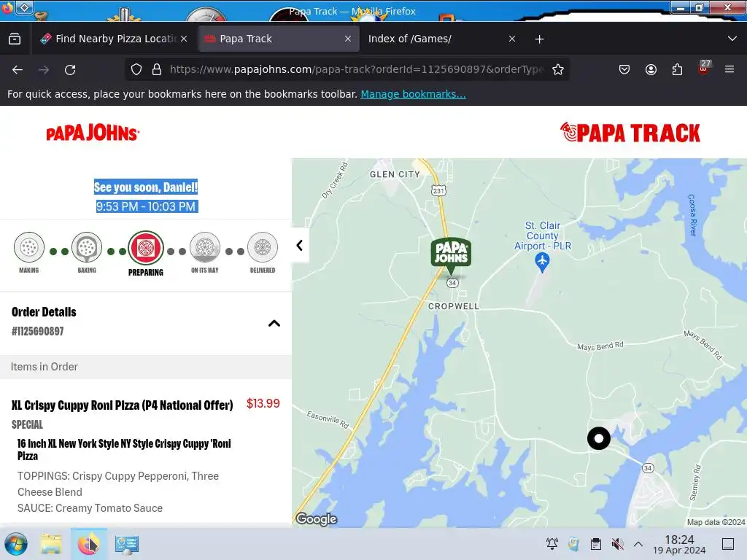Open file manager from taskbar
The width and height of the screenshot is (747, 560).
[x=51, y=544]
